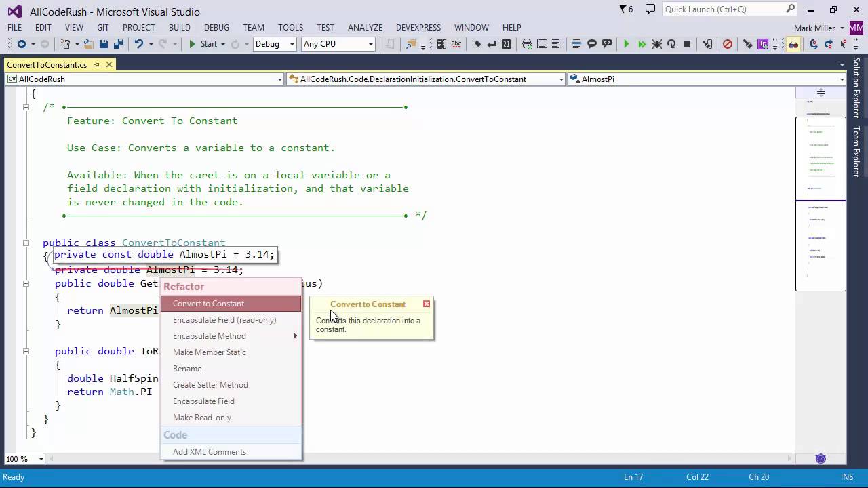Open the Mark Miller account dropdown
The height and width of the screenshot is (488, 868).
[x=842, y=28]
